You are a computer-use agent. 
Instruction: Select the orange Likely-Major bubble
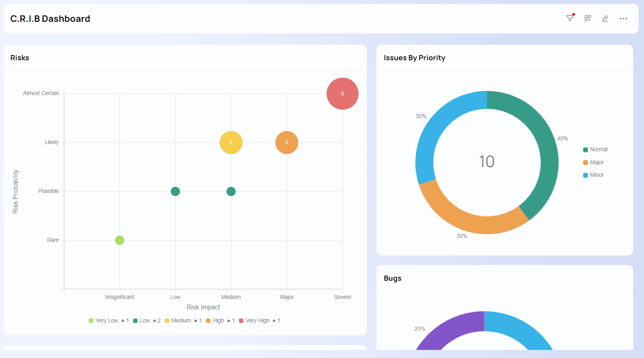(x=287, y=142)
